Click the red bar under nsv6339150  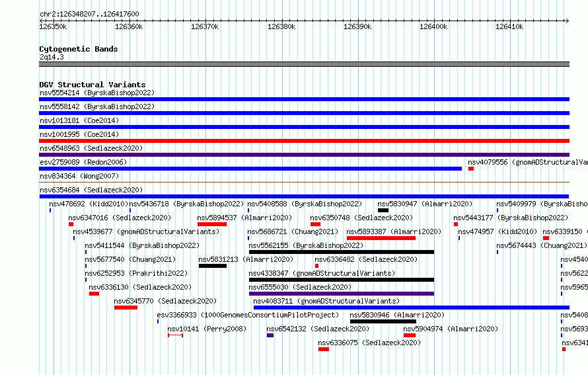(x=546, y=238)
